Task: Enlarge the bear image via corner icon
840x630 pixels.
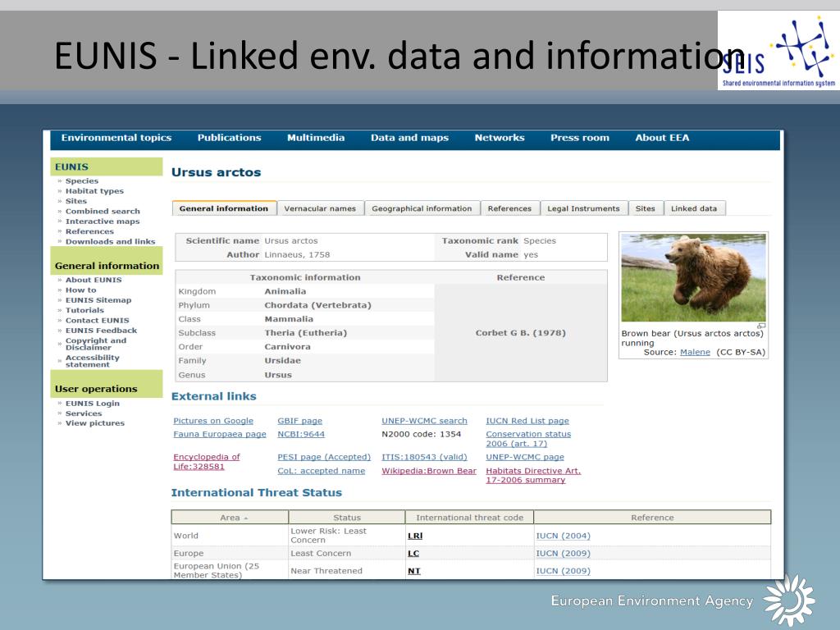Action: pos(761,326)
